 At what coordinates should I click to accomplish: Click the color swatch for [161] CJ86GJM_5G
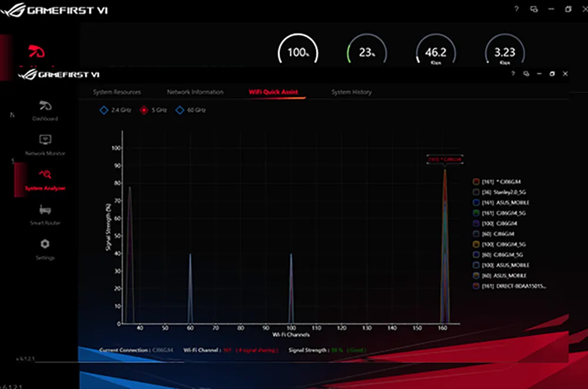[476, 213]
